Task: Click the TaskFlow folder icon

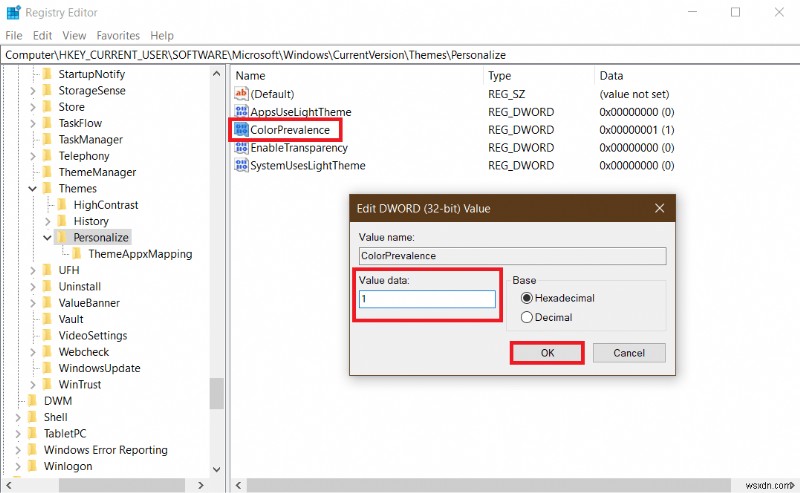Action: click(x=47, y=123)
